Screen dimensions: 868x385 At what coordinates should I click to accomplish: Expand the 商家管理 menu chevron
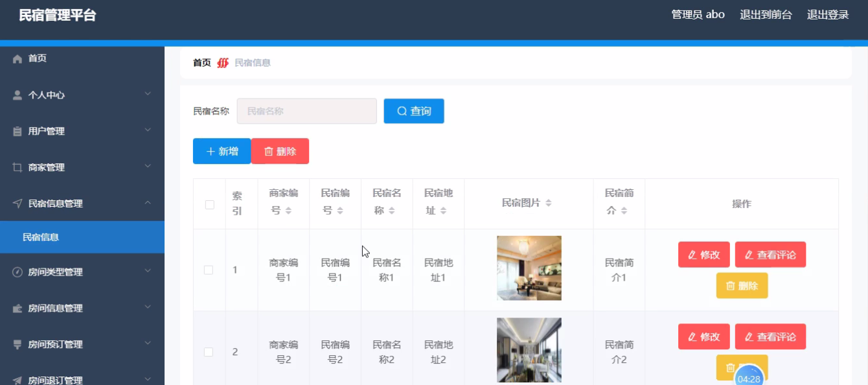148,167
